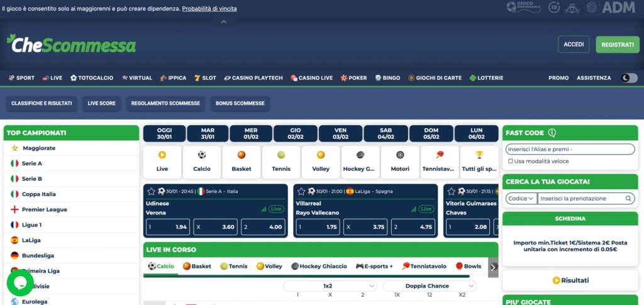Follow Probabilità di vincita link
The width and height of the screenshot is (644, 305).
pyautogui.click(x=209, y=9)
